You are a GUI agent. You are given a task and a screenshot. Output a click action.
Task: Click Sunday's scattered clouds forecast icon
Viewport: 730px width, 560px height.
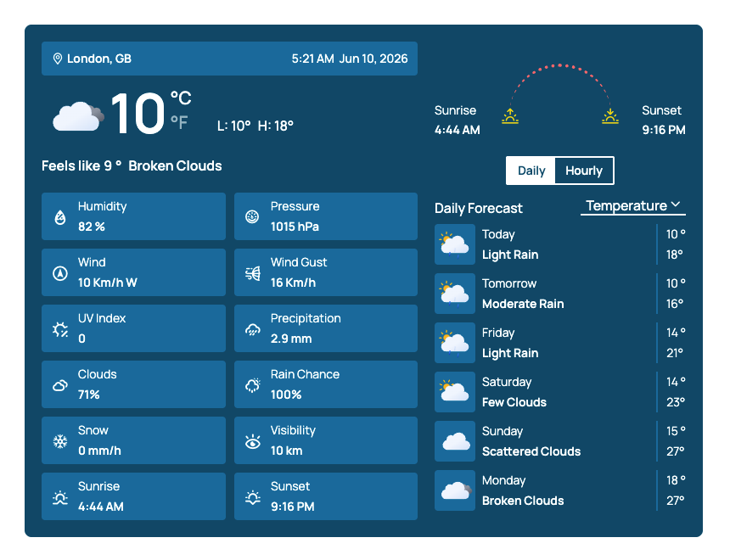pos(455,441)
